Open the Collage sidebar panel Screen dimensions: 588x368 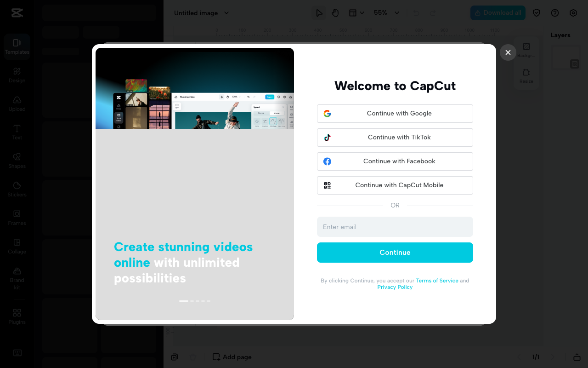[17, 247]
